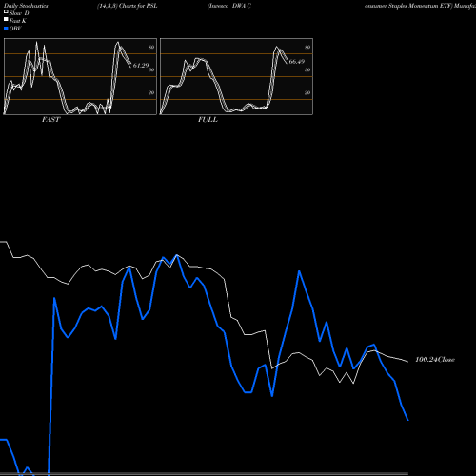Viewport: 476px width, 476px height.
Task: Click the 20 axis label in FULL chart
Action: 307,92
